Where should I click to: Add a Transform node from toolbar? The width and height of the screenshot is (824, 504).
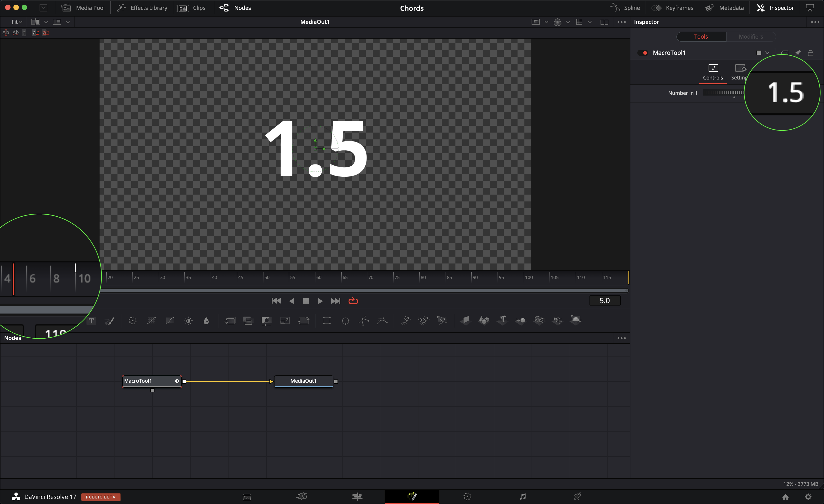(304, 321)
